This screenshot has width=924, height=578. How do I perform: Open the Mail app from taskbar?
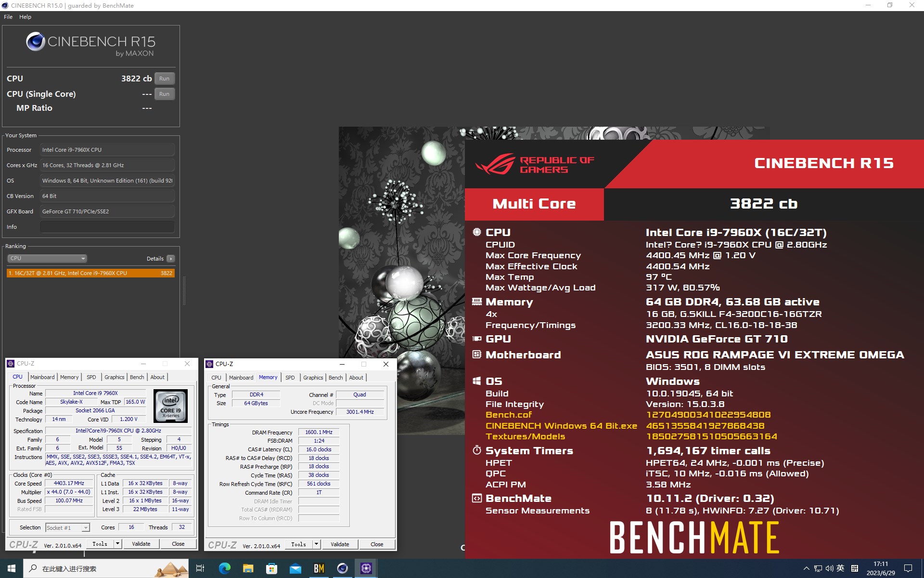(x=295, y=568)
